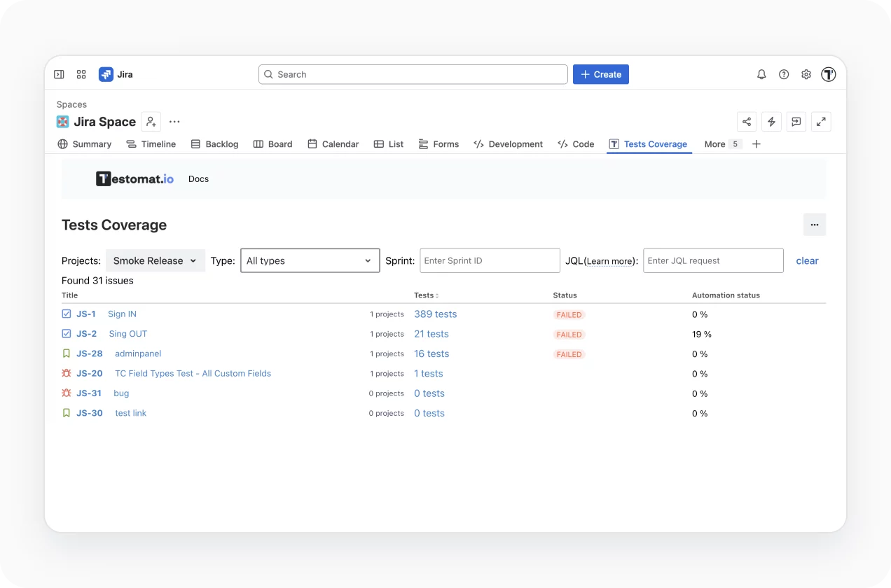This screenshot has width=891, height=588.
Task: Switch to the Board tab
Action: click(272, 144)
